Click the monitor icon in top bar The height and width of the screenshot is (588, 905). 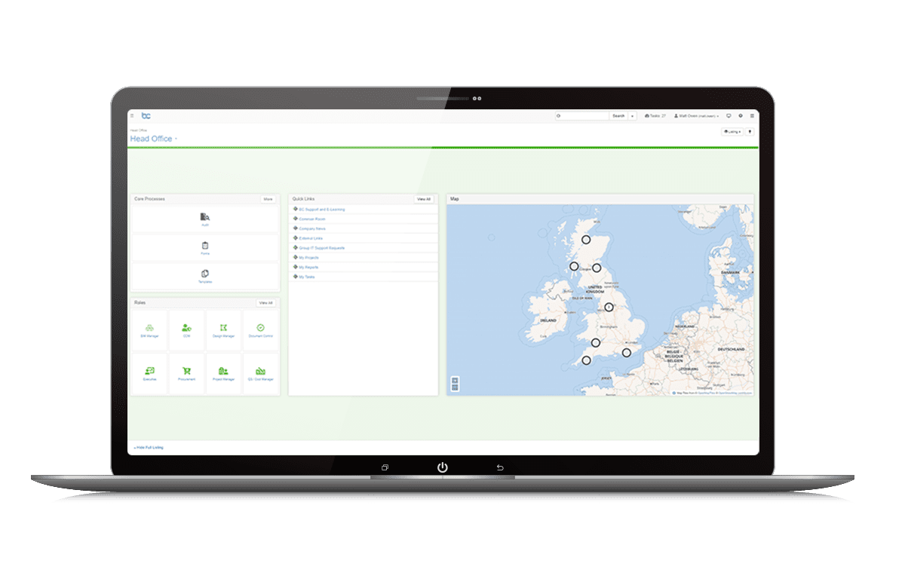(x=729, y=116)
